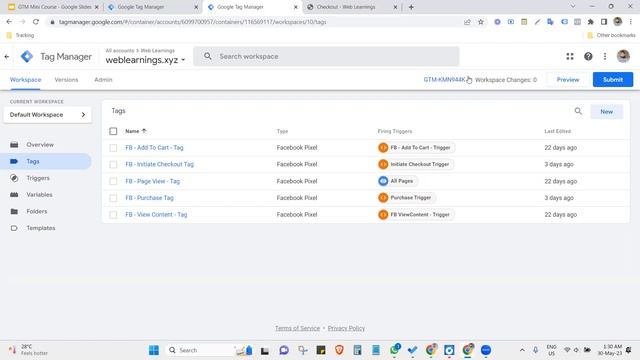The height and width of the screenshot is (360, 640).
Task: Check the FB - Page View - Tag checkbox
Action: [x=113, y=181]
